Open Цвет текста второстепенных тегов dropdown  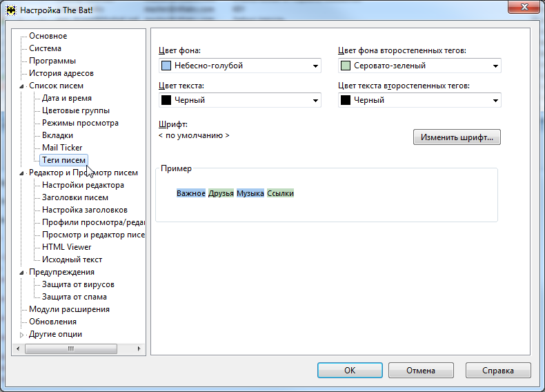tap(419, 100)
